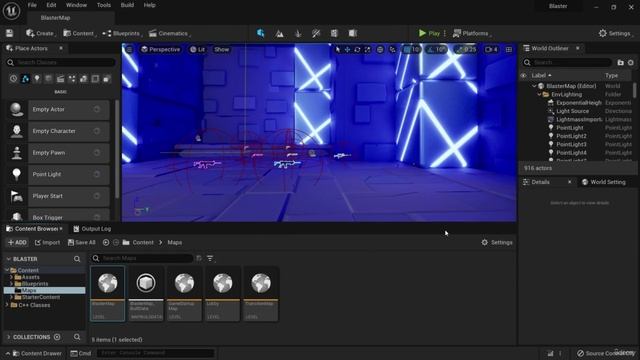This screenshot has width=640, height=360.
Task: Open Lit view mode dropdown
Action: pyautogui.click(x=198, y=49)
